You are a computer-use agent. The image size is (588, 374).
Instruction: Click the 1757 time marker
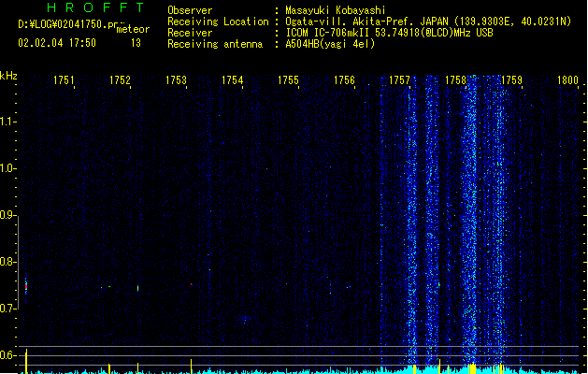point(399,80)
